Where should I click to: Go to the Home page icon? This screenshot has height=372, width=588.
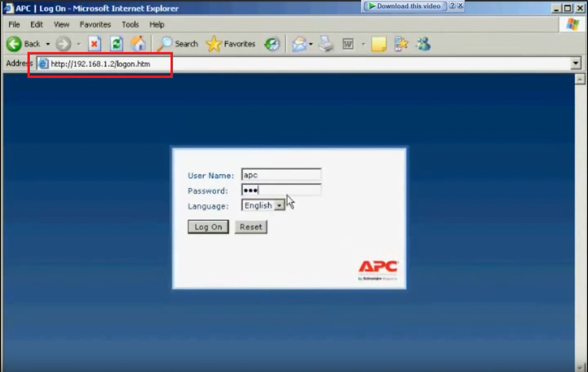pyautogui.click(x=138, y=44)
